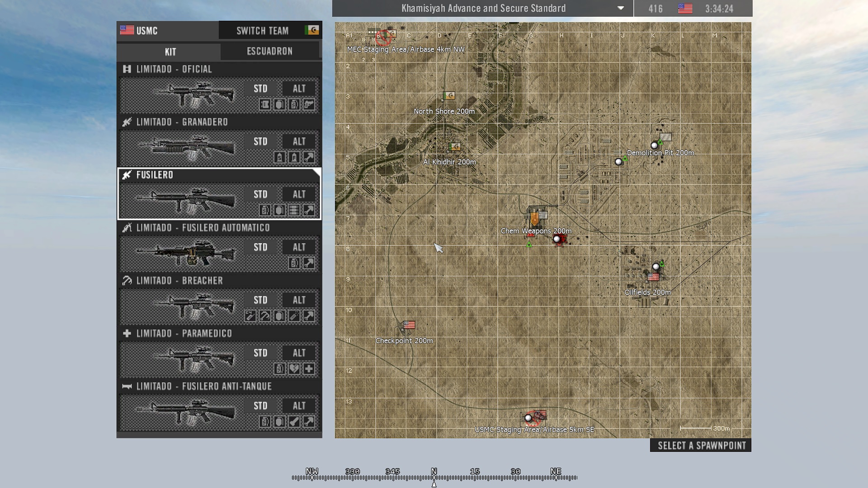Open the Khamisiyah map layer dropdown

[x=621, y=8]
